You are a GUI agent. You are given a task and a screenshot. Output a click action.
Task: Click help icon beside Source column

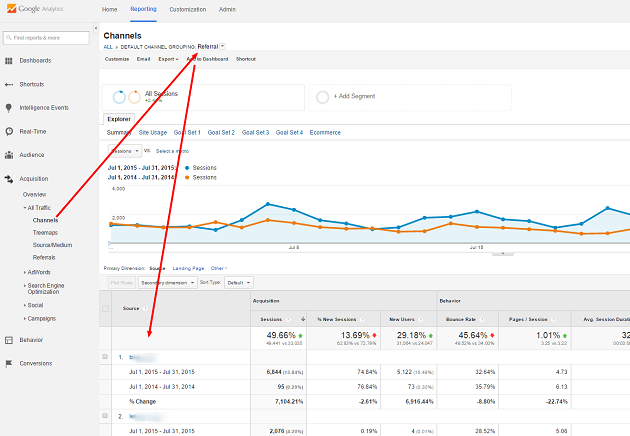[x=145, y=309]
